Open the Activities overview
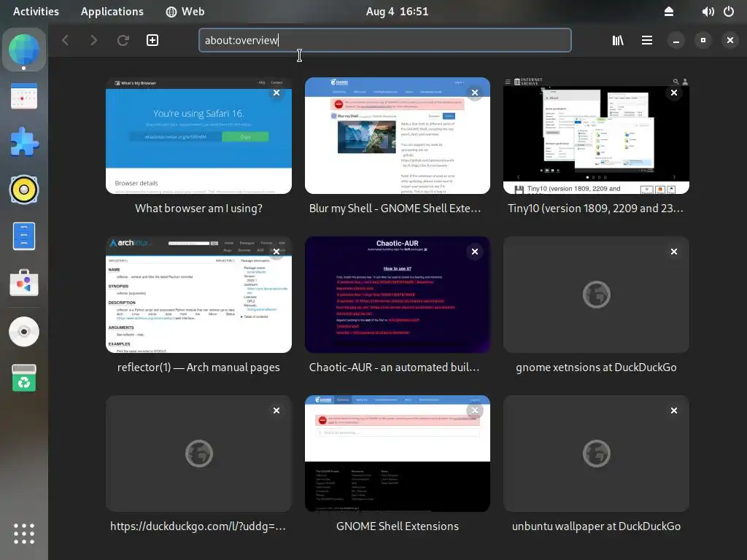747x560 pixels. tap(36, 12)
